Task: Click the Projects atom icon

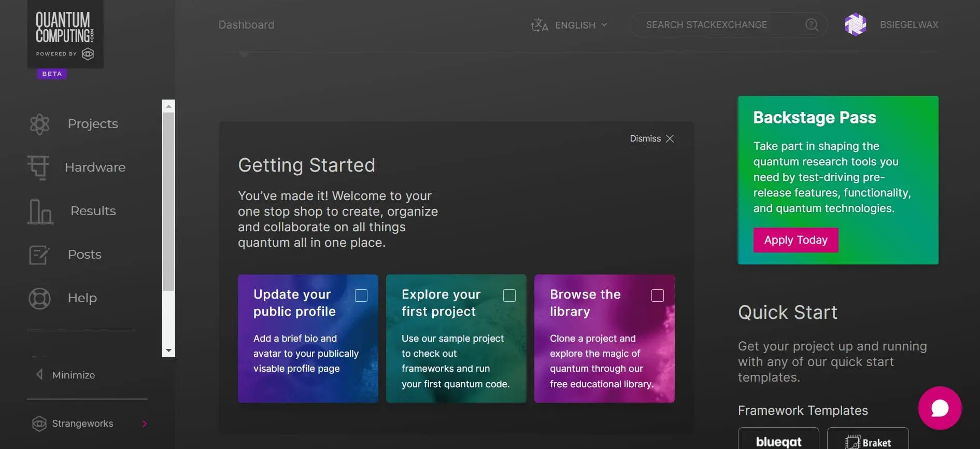Action: [39, 124]
